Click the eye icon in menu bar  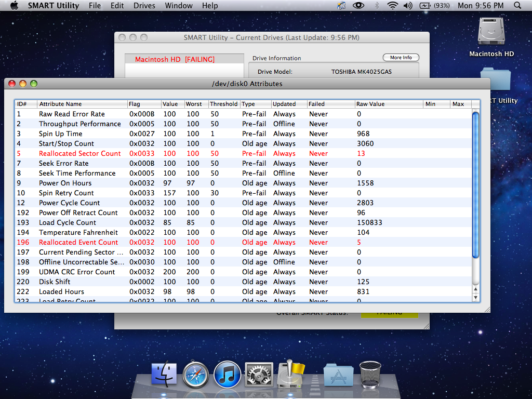click(358, 5)
